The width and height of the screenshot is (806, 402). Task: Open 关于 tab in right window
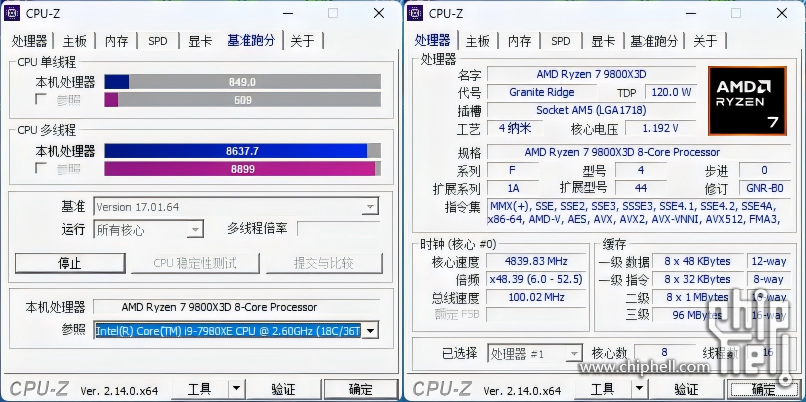(705, 41)
